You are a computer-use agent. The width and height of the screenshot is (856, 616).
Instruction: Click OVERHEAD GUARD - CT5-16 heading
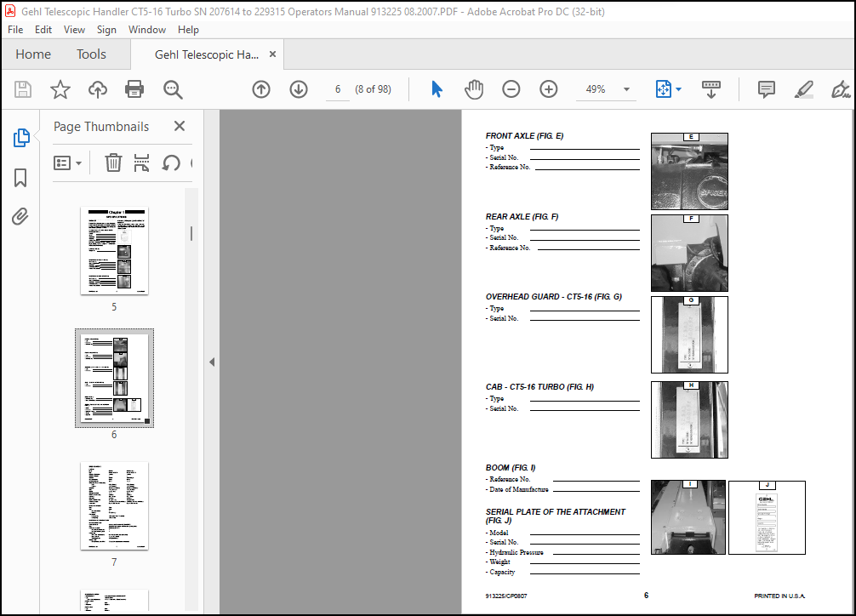pyautogui.click(x=554, y=297)
